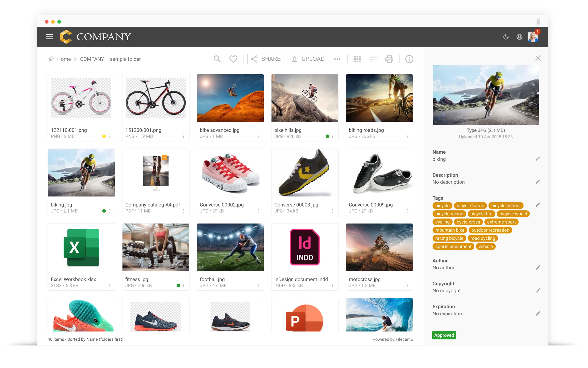Open options menu for football.jpg
This screenshot has height=368, width=588.
pyautogui.click(x=258, y=285)
